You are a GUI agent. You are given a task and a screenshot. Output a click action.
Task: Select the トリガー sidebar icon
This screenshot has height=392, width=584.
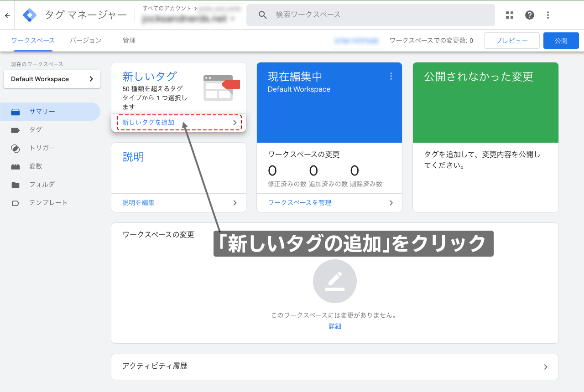(16, 148)
